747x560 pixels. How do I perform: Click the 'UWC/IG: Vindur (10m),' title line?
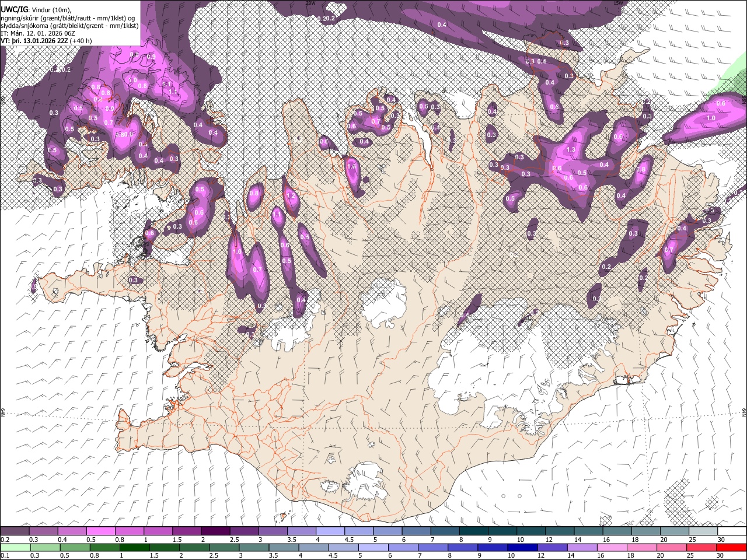[x=37, y=10]
